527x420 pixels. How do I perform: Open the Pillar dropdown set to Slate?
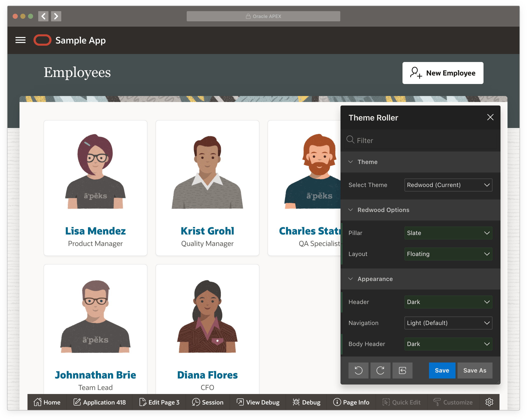(448, 233)
